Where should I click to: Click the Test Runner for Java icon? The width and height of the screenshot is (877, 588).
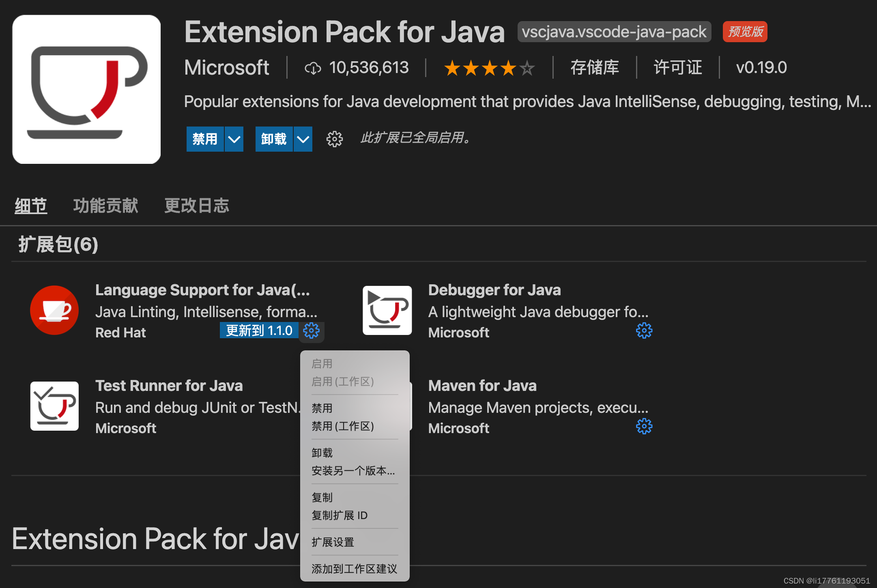tap(54, 406)
